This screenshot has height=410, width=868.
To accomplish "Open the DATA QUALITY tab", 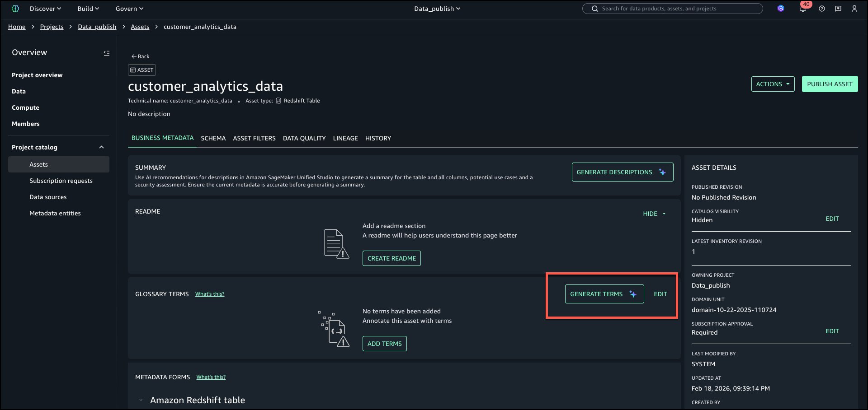I will click(304, 138).
